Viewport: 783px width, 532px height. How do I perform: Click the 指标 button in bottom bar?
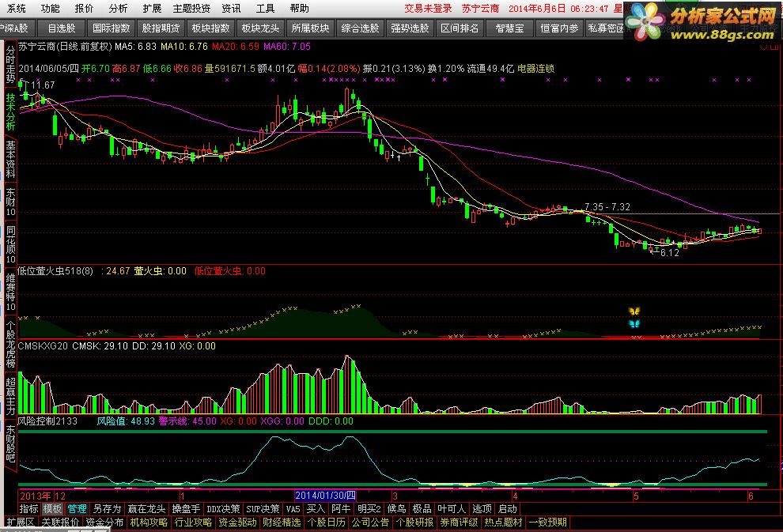[29, 509]
